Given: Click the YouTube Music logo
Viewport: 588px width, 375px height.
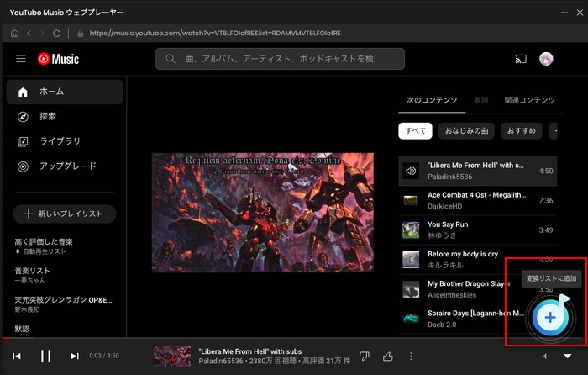Looking at the screenshot, I should 58,59.
